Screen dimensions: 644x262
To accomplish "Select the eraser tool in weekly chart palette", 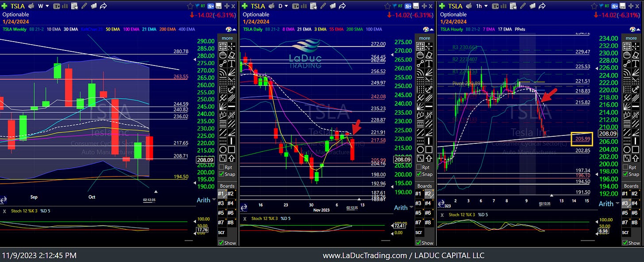I will click(231, 55).
